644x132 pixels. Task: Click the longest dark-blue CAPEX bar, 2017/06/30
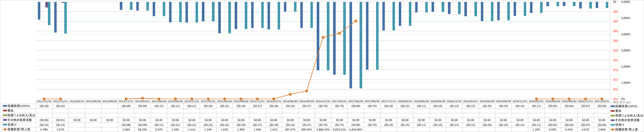pos(351,45)
